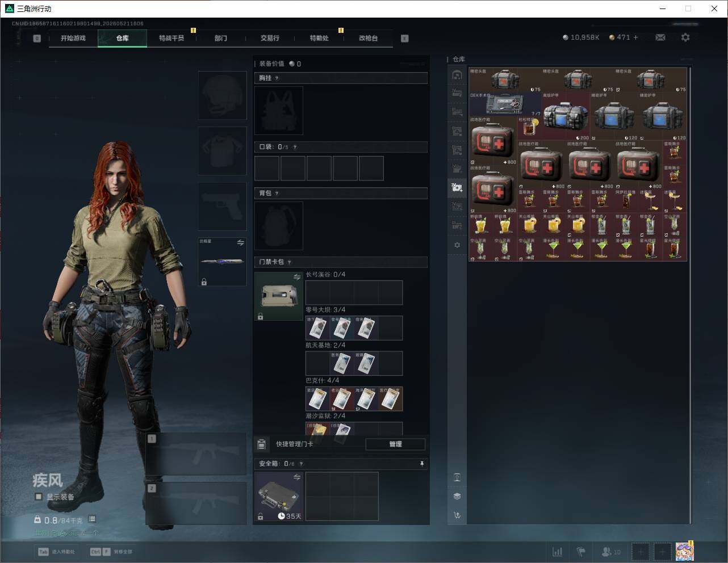Select the empty body armor slot
The height and width of the screenshot is (563, 728).
223,151
